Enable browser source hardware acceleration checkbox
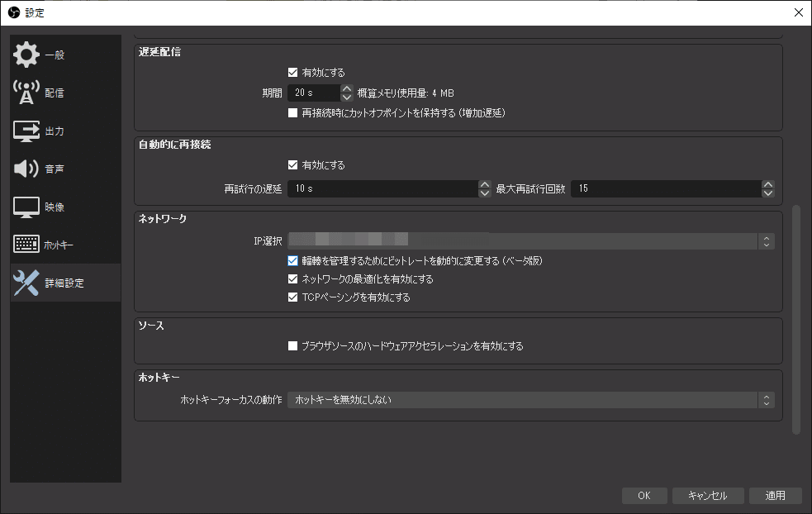Viewport: 812px width, 514px height. click(292, 345)
